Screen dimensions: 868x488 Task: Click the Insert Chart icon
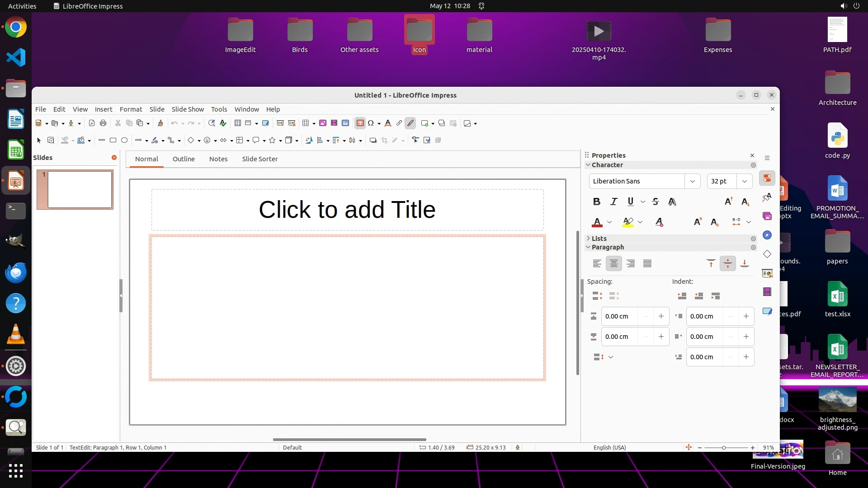tap(345, 123)
